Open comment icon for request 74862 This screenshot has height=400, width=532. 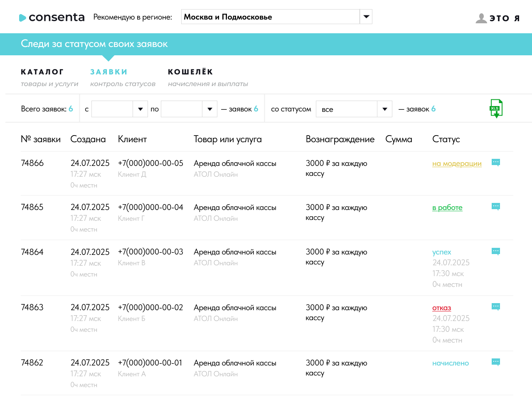point(496,362)
